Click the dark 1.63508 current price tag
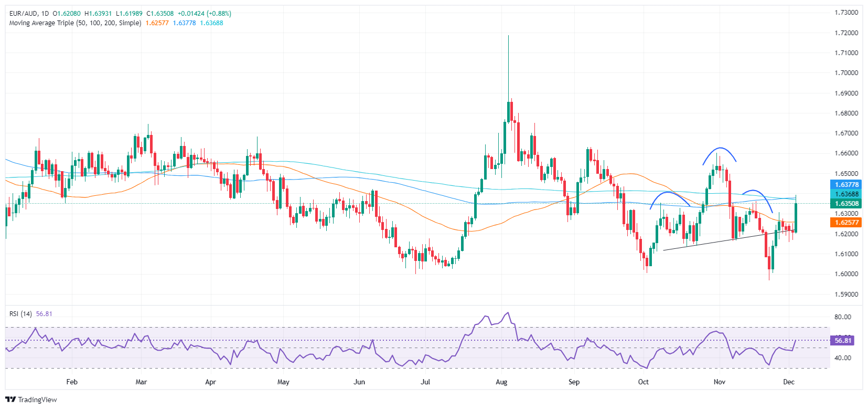The width and height of the screenshot is (868, 409). click(x=846, y=204)
